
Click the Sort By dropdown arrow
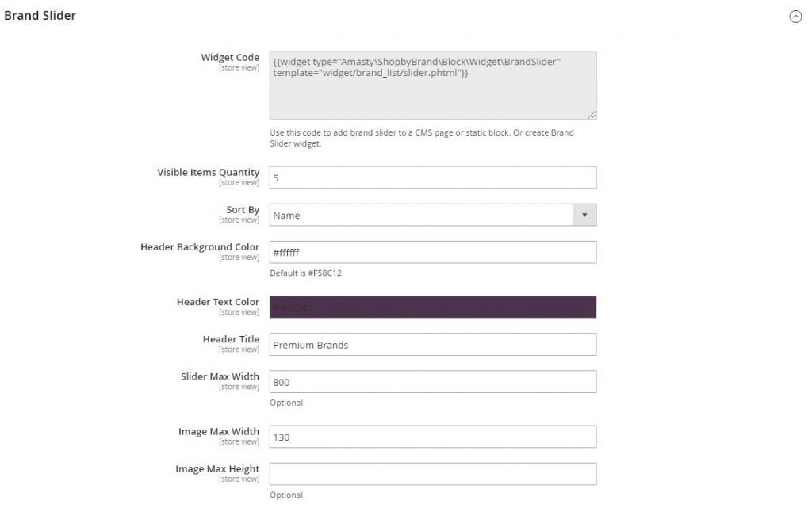point(584,215)
